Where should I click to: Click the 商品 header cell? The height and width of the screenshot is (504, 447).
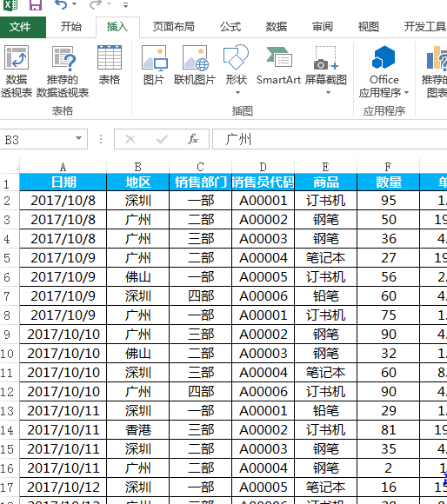coord(325,182)
